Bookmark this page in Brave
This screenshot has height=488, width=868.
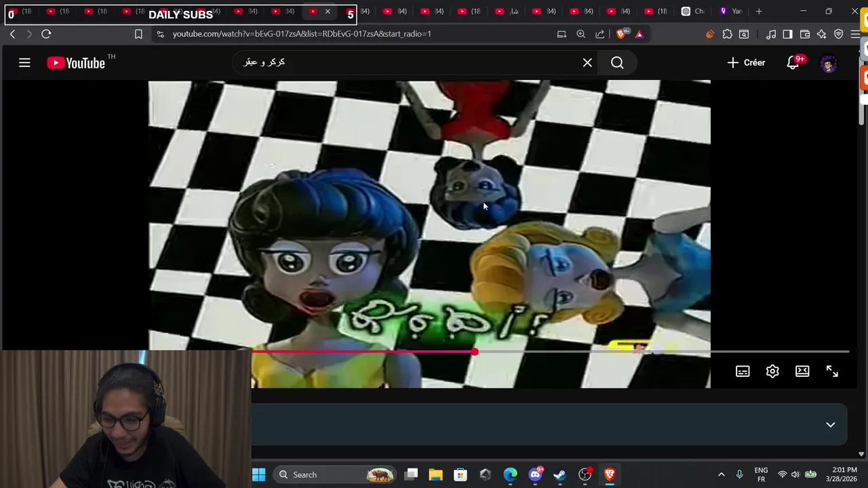point(138,34)
